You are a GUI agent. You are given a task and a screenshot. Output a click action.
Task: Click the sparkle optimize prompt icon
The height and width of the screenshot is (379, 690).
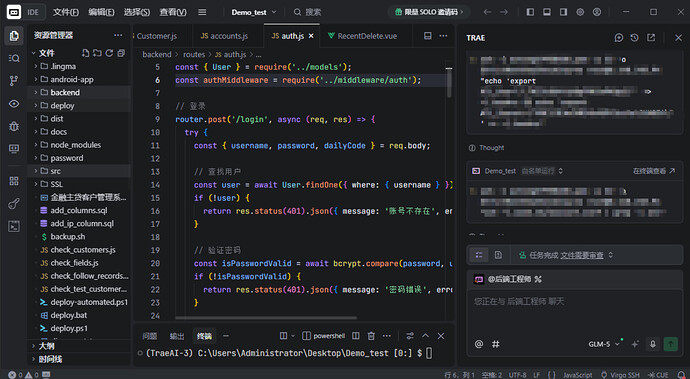(635, 344)
